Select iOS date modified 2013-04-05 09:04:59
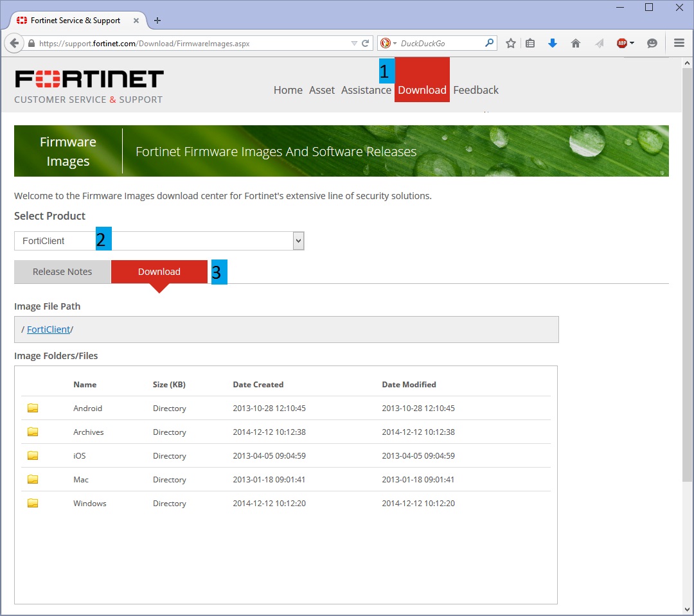This screenshot has height=616, width=694. point(418,456)
